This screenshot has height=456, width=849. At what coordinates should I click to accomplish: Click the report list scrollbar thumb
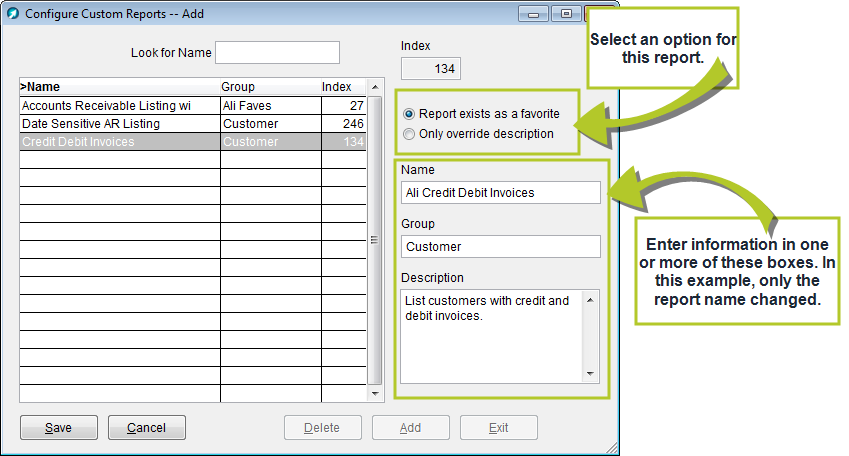pos(375,240)
